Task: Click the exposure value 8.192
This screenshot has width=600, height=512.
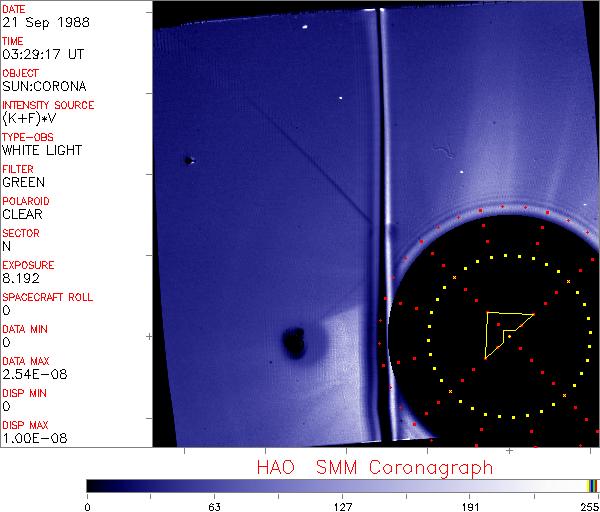Action: tap(21, 279)
